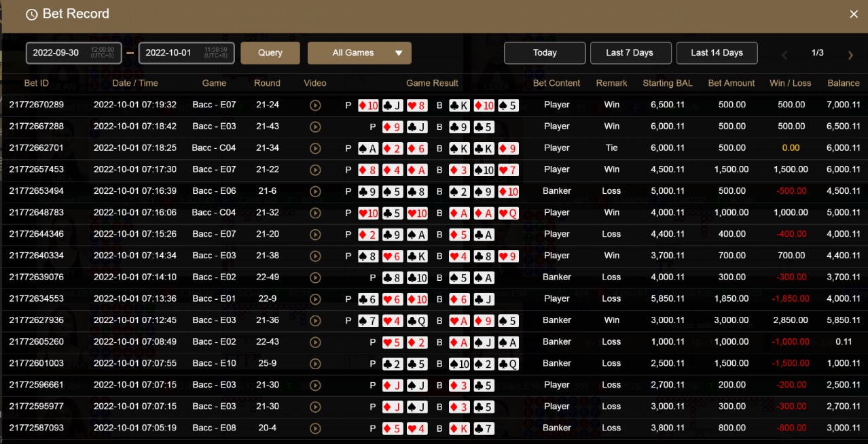Play video for bet 21772667288
Image resolution: width=868 pixels, height=444 pixels.
[x=314, y=126]
